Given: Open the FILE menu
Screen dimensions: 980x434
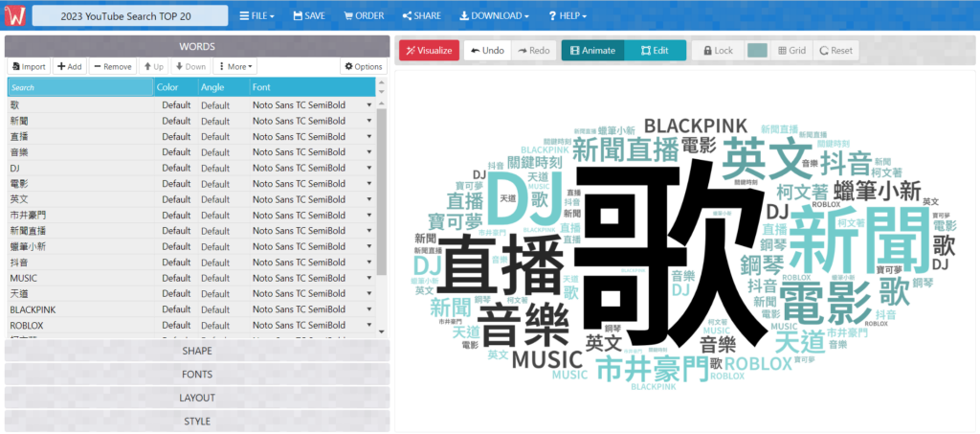Looking at the screenshot, I should click(x=256, y=15).
